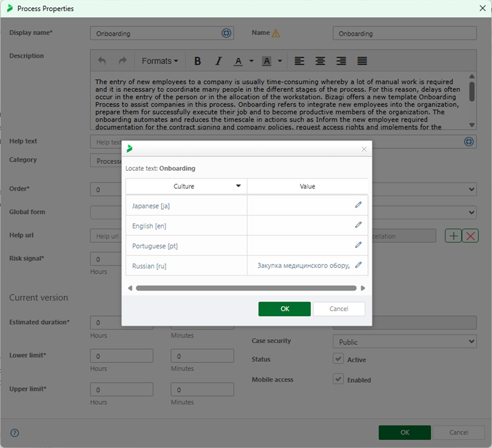492x448 pixels.
Task: Click the localization globe icon in Display name field
Action: pyautogui.click(x=226, y=33)
